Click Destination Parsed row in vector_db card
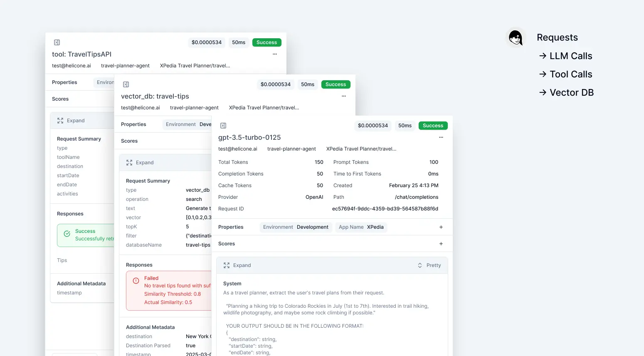This screenshot has width=644, height=356. pyautogui.click(x=168, y=346)
